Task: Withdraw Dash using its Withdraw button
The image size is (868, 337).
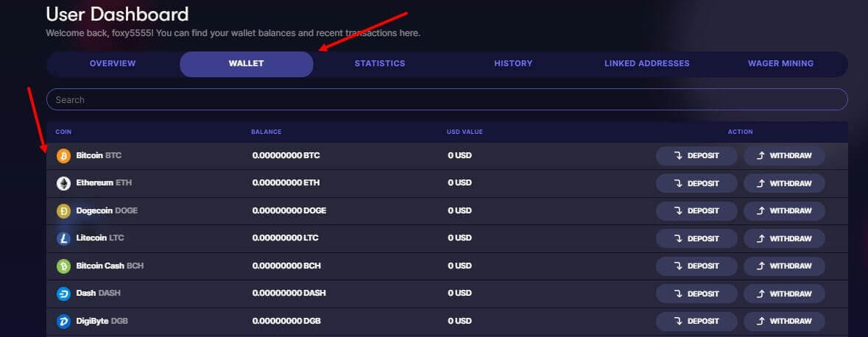Action: coord(784,294)
